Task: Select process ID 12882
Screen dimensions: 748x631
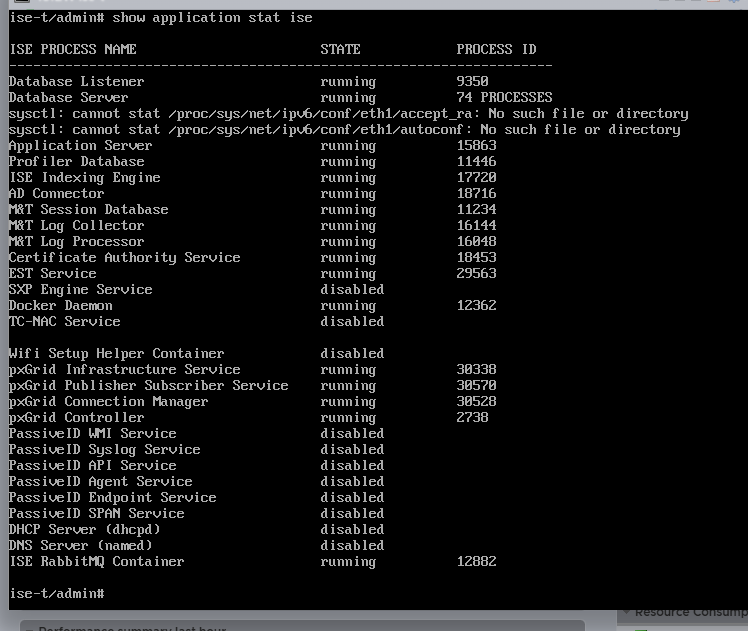Action: [477, 562]
